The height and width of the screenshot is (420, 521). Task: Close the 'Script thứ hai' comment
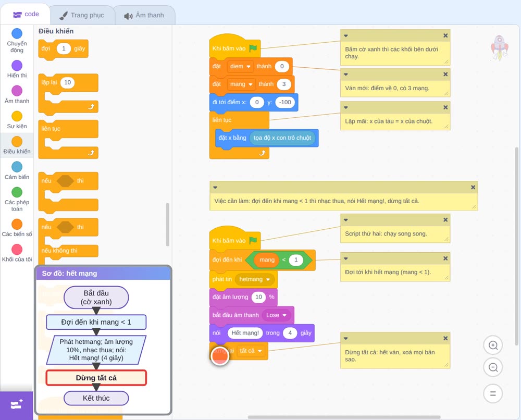click(x=445, y=219)
